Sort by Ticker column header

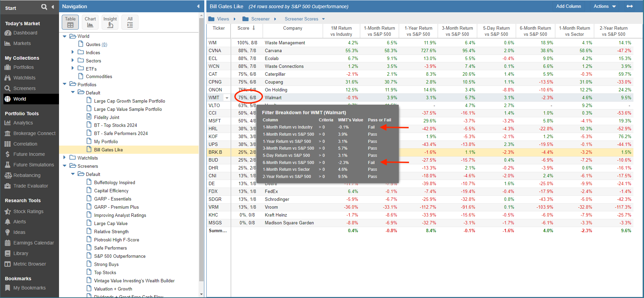coord(219,28)
